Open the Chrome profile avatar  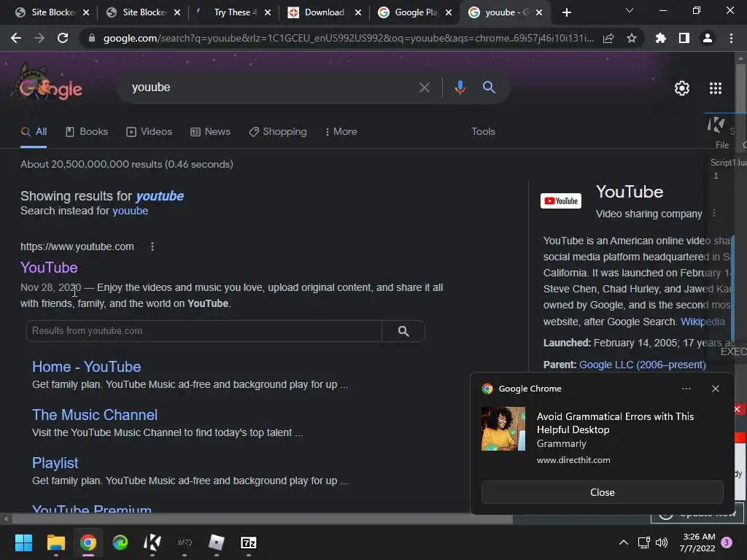(708, 38)
